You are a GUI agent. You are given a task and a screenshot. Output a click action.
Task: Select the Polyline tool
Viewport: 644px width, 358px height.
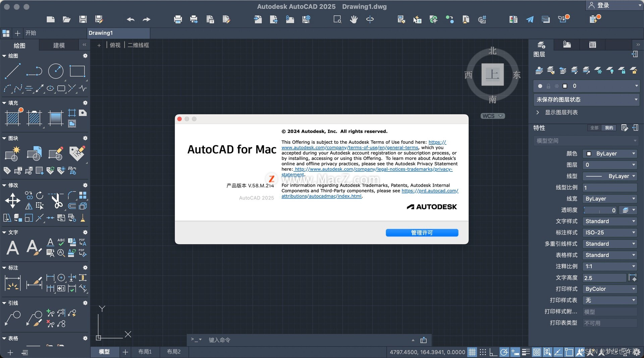34,71
